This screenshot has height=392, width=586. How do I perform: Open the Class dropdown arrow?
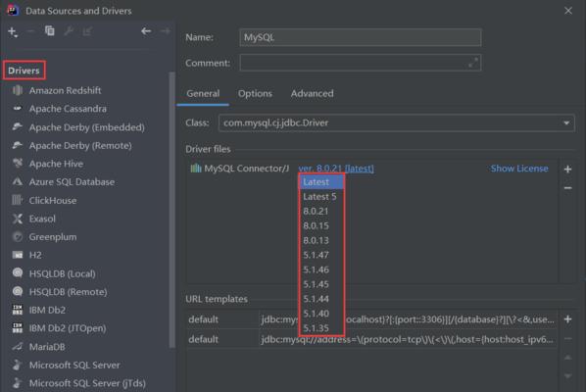(x=566, y=122)
